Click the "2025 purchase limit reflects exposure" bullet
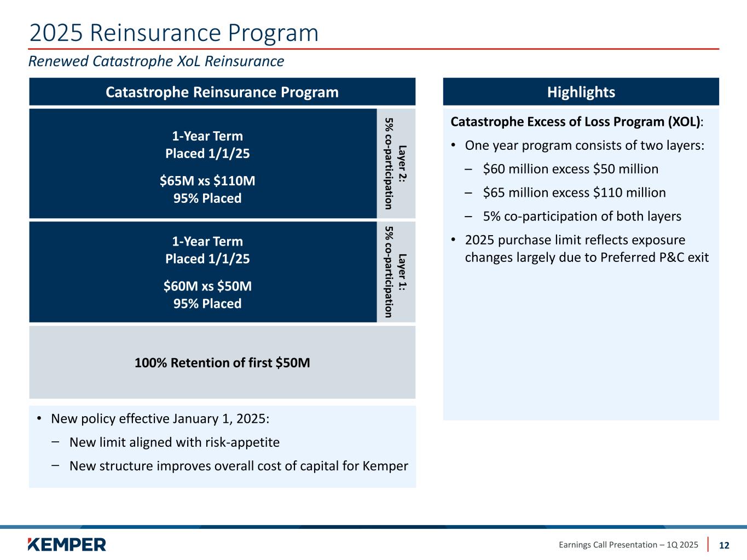 coord(587,249)
